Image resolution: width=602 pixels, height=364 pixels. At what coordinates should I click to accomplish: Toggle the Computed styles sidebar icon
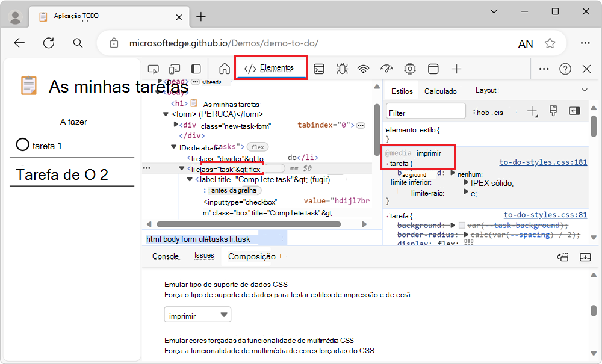point(574,111)
